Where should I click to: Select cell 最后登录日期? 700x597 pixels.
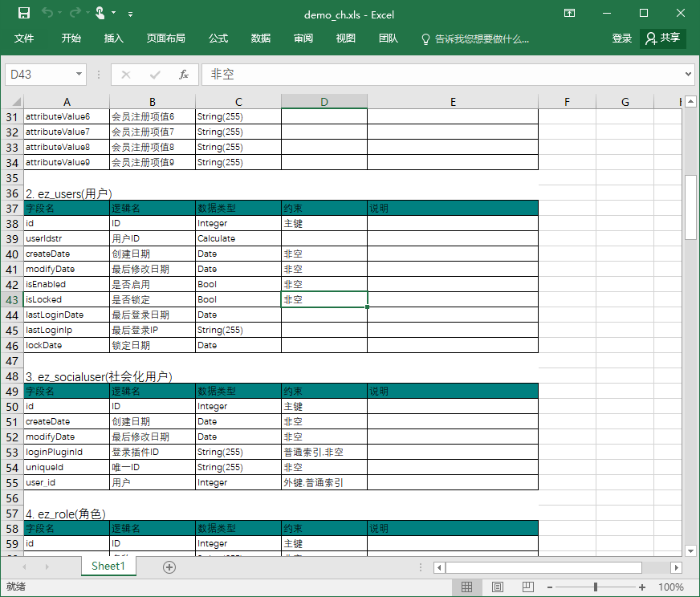point(153,315)
